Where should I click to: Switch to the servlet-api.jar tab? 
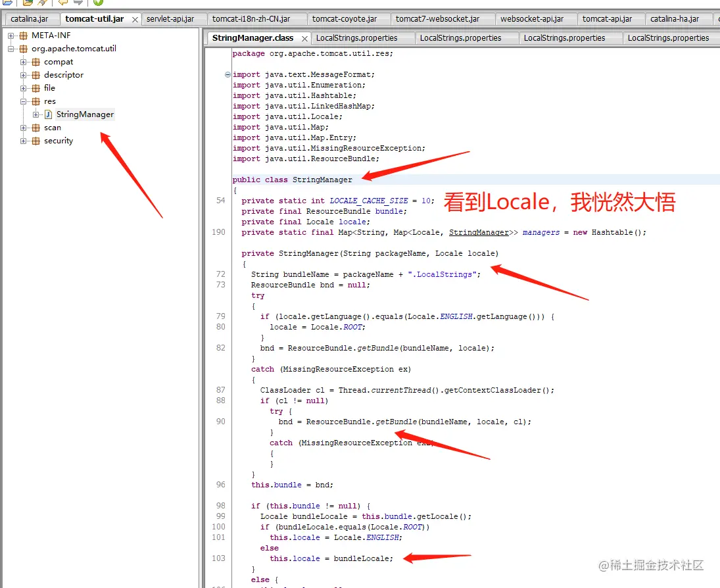170,19
